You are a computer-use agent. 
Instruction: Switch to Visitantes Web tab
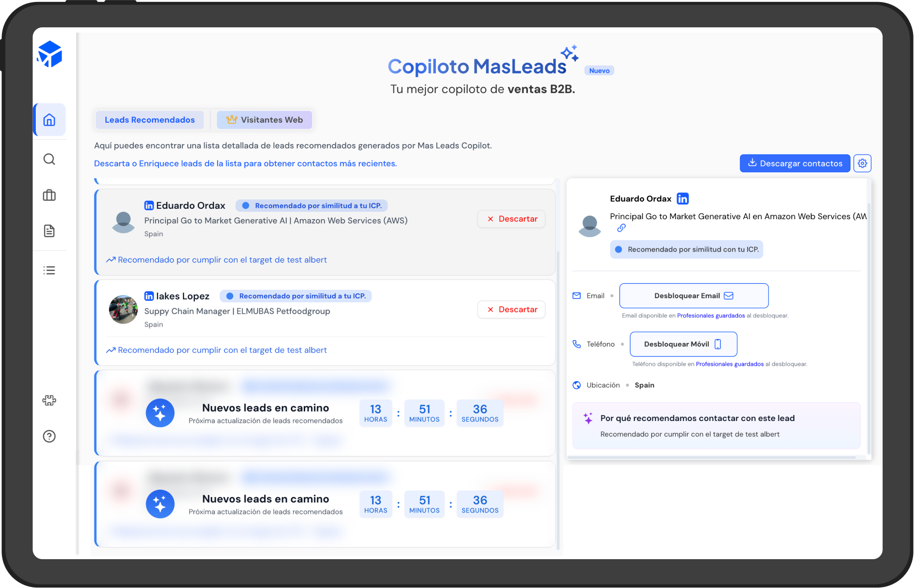click(264, 120)
